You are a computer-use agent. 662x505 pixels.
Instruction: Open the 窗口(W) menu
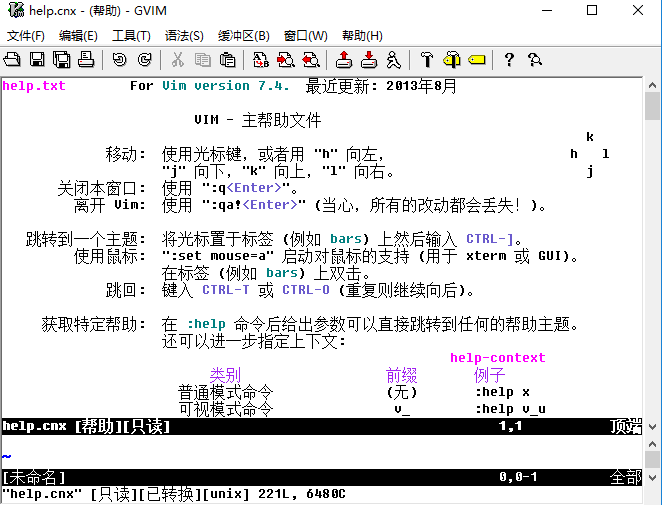click(306, 35)
